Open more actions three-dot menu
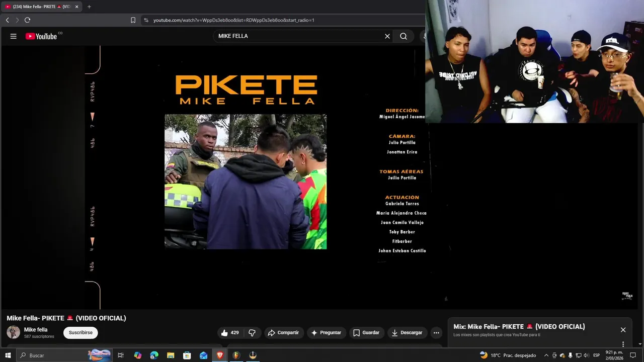Image resolution: width=644 pixels, height=362 pixels. tap(436, 333)
